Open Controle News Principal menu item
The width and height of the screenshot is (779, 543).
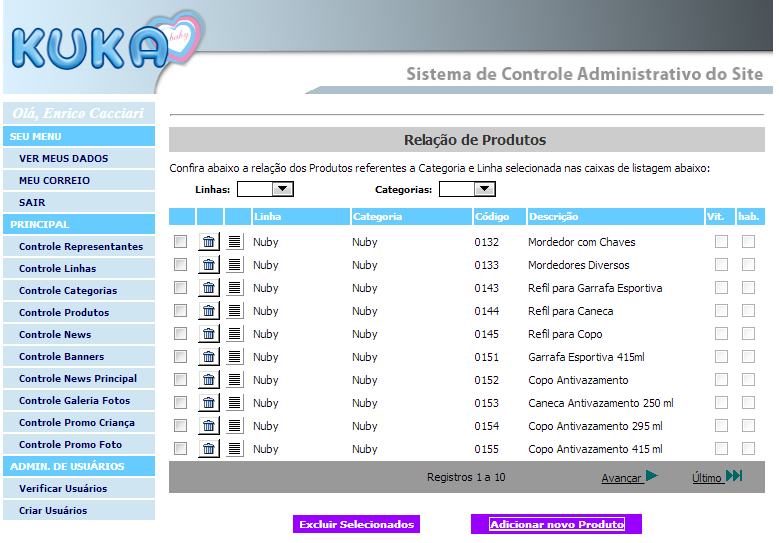78,379
